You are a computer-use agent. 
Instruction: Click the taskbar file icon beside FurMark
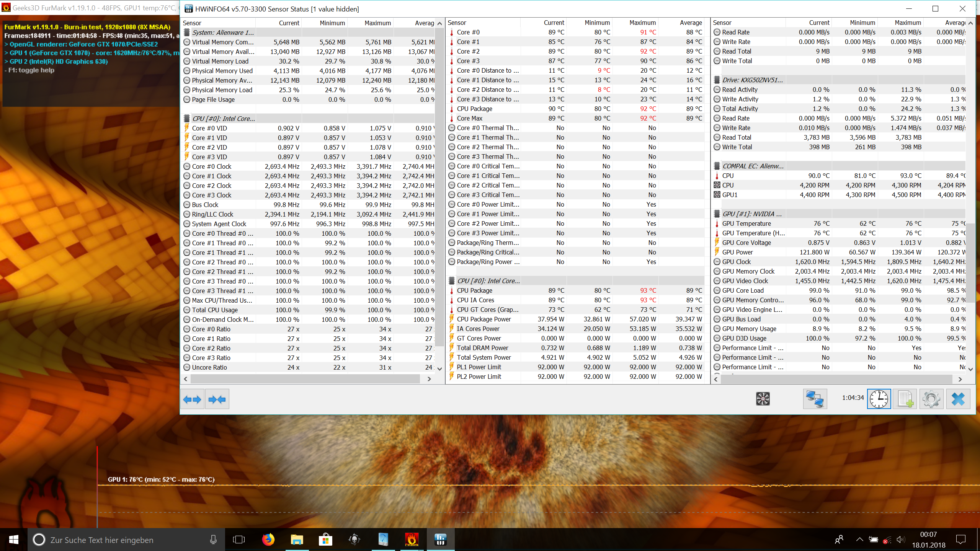click(x=383, y=540)
